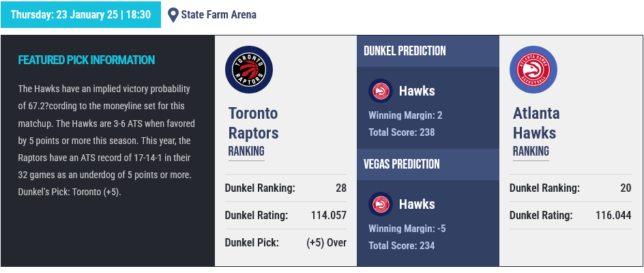Click the Featured Pick Information heading
This screenshot has width=644, height=273.
coord(87,60)
